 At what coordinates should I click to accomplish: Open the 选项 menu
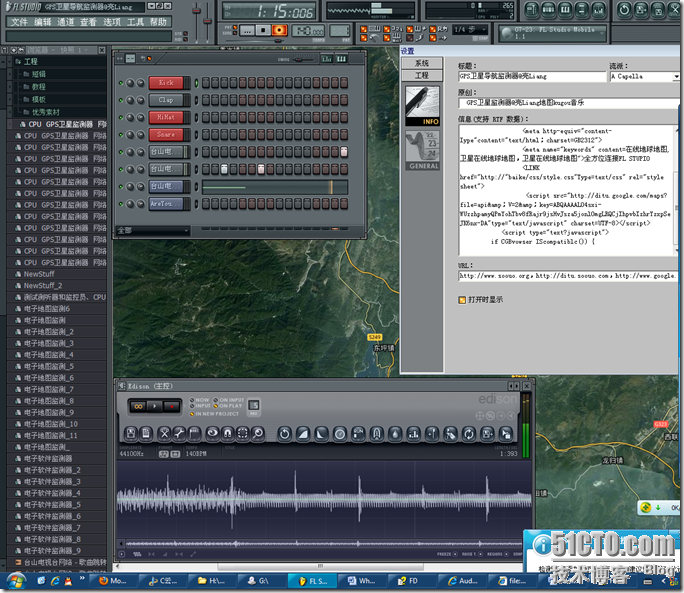click(x=112, y=22)
